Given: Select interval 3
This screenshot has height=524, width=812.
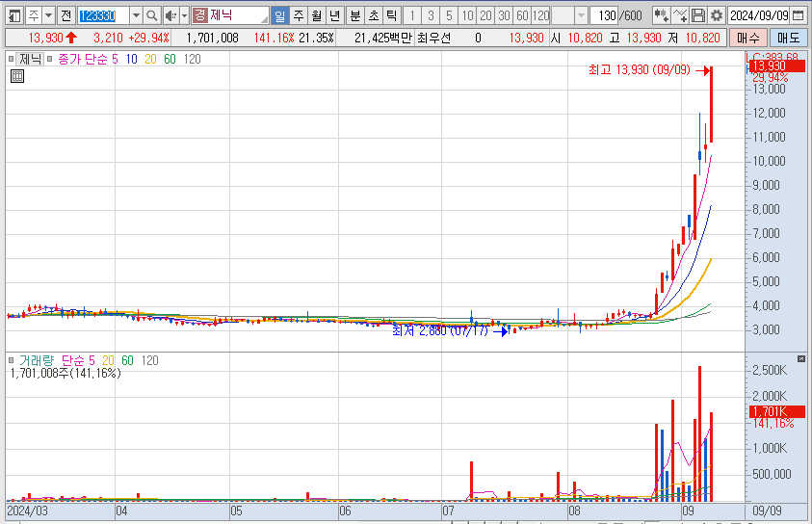Looking at the screenshot, I should [431, 15].
